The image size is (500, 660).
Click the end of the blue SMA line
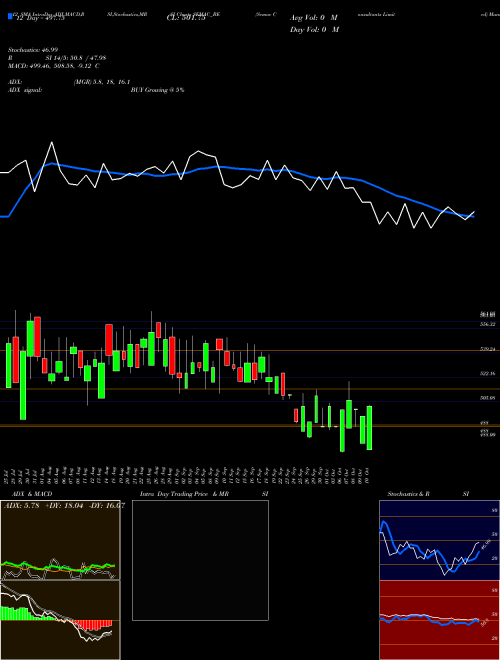(474, 217)
